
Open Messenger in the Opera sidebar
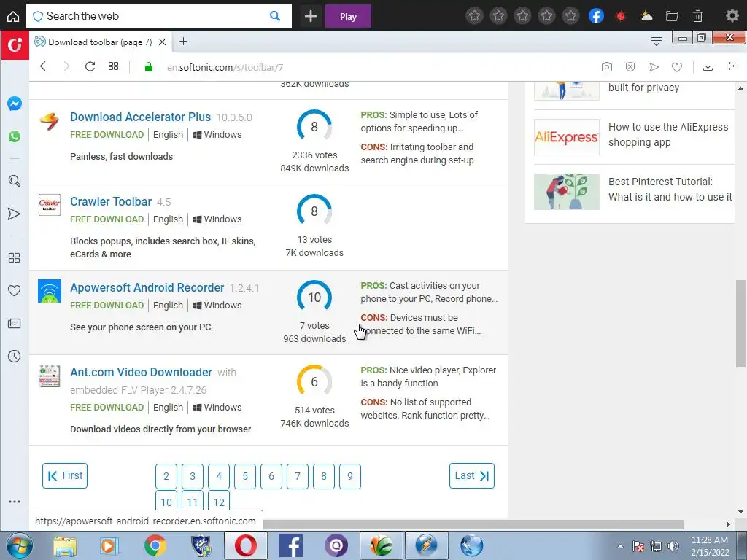point(15,104)
